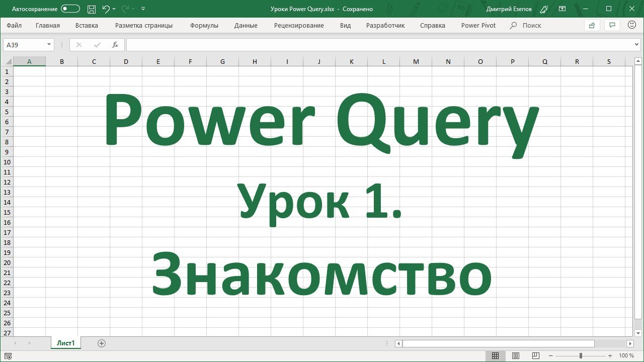Click the zoom slider handle

(581, 356)
